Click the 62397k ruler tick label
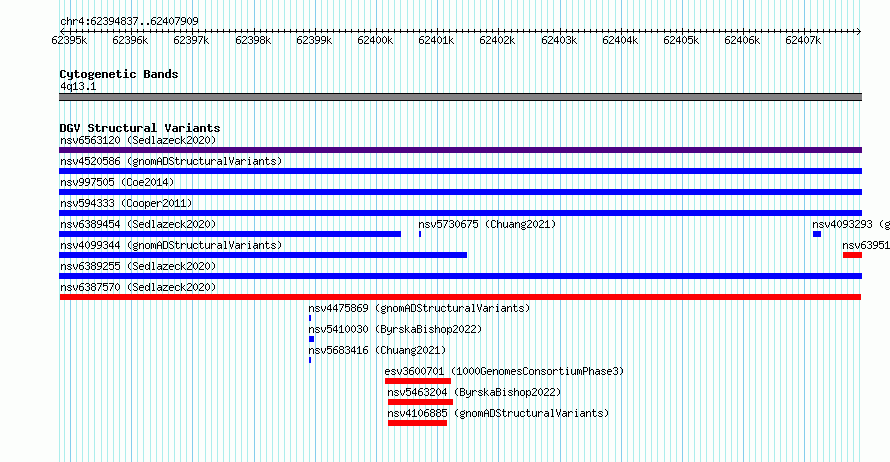The image size is (890, 462). point(191,40)
